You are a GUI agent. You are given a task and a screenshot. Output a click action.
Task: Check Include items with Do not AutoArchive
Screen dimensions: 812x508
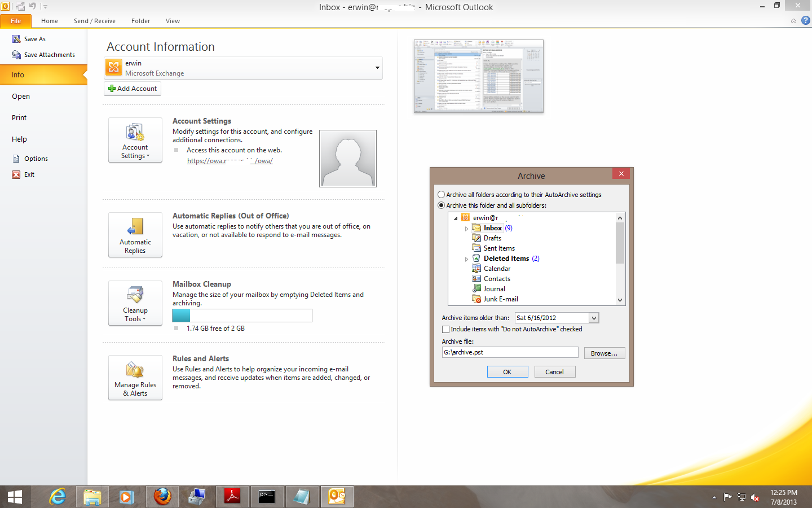(446, 329)
